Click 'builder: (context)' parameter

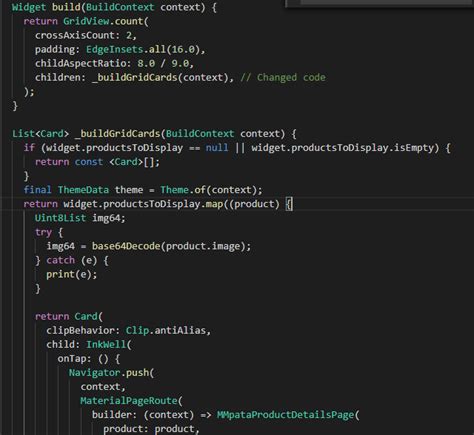pos(143,415)
